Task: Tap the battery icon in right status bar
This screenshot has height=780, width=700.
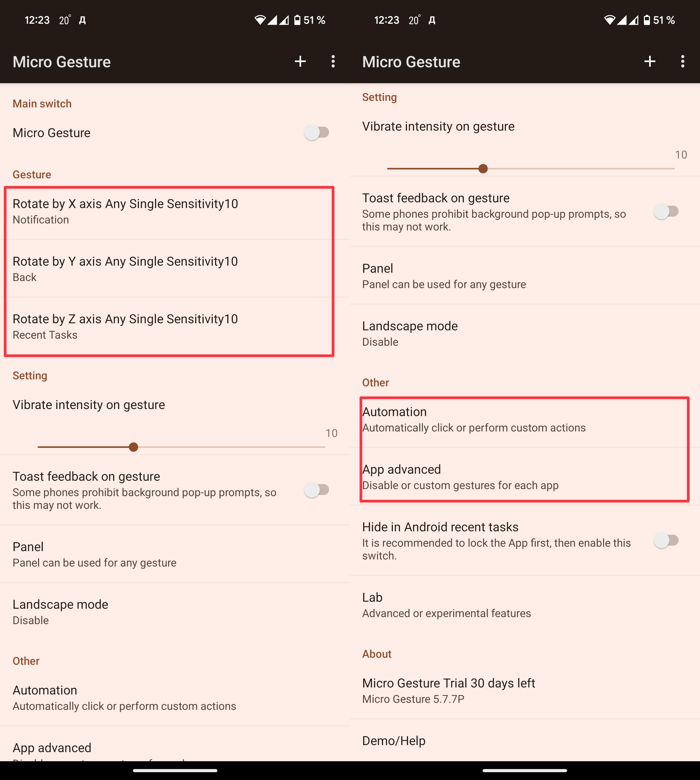Action: (647, 20)
